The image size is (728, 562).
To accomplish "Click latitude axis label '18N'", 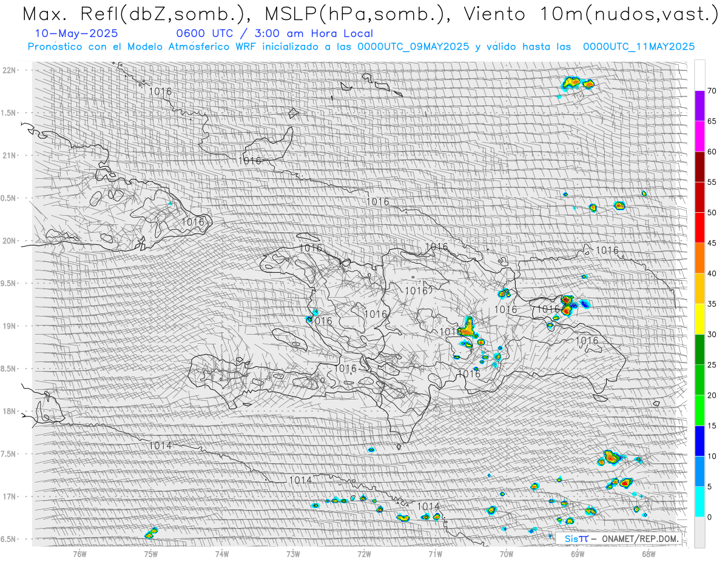I will (10, 412).
